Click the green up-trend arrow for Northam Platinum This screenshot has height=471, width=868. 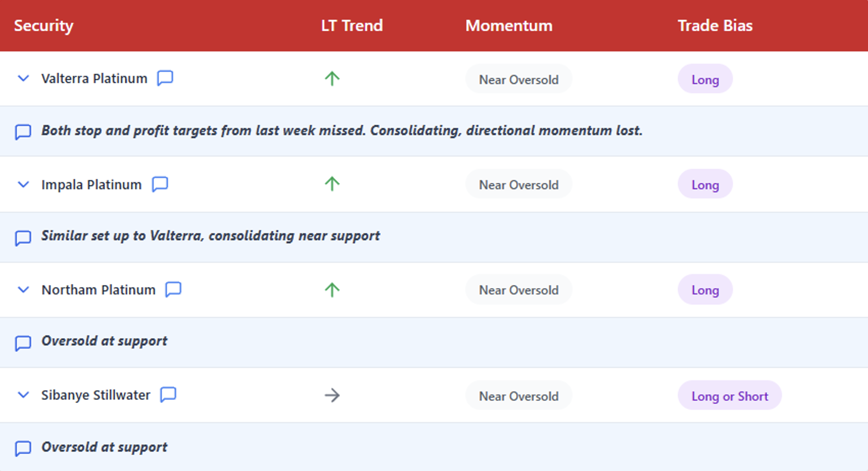pyautogui.click(x=332, y=290)
